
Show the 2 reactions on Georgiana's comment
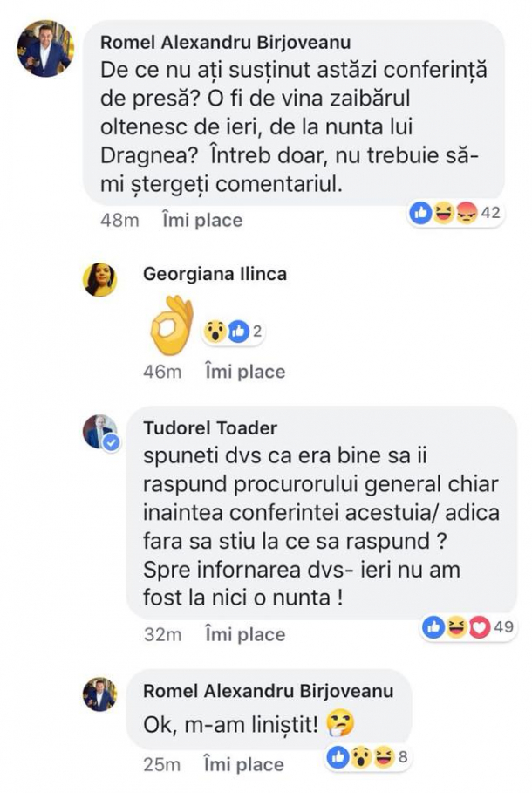pyautogui.click(x=228, y=332)
